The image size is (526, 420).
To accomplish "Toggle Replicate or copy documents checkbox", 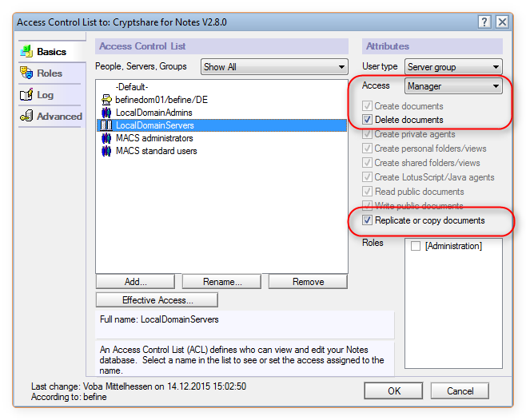I will tap(367, 220).
